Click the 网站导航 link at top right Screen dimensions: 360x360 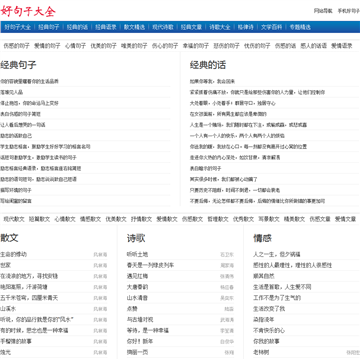tap(323, 11)
